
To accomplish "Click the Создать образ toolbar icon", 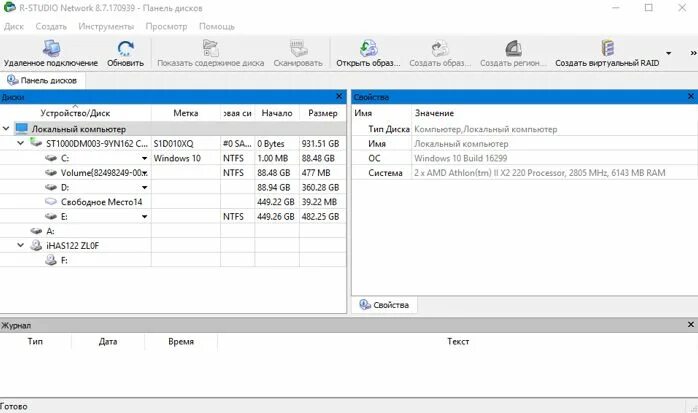I will point(440,48).
